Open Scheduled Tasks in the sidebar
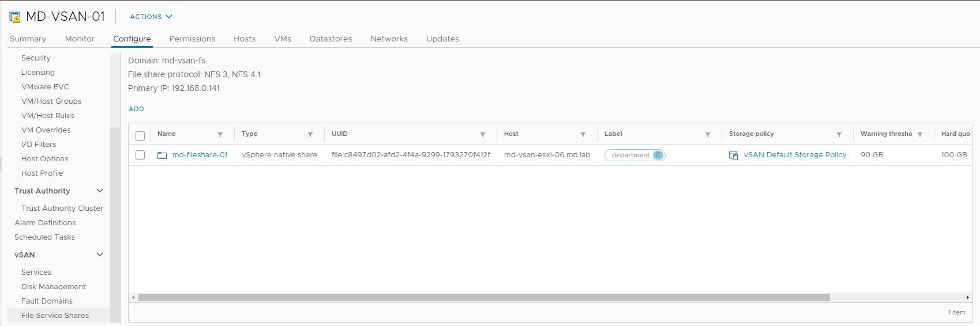 coord(44,237)
